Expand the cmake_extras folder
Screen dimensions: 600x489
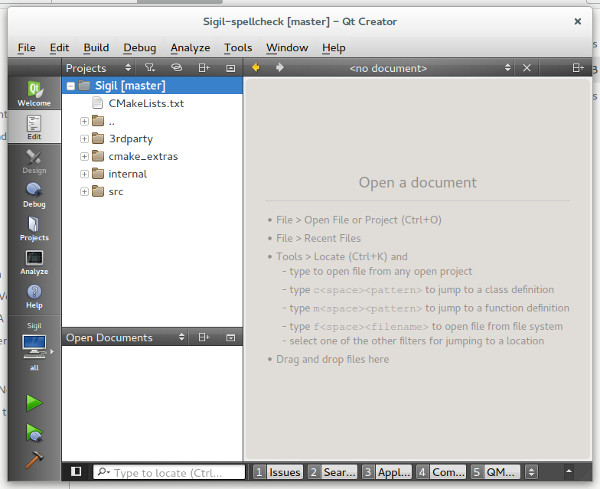(84, 156)
